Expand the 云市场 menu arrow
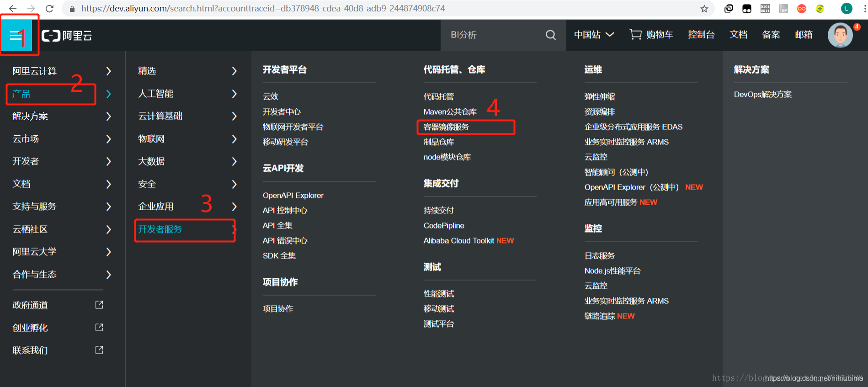This screenshot has width=868, height=387. (x=108, y=139)
